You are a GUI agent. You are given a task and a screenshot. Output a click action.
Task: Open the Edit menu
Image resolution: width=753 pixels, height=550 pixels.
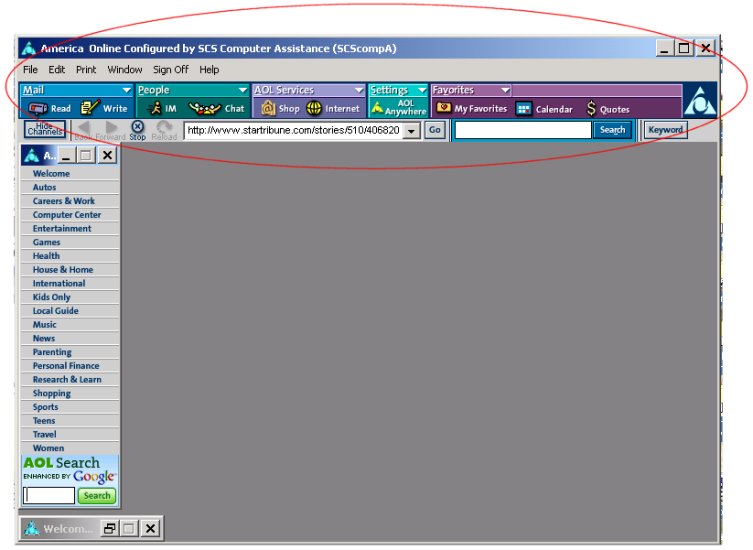pyautogui.click(x=57, y=70)
